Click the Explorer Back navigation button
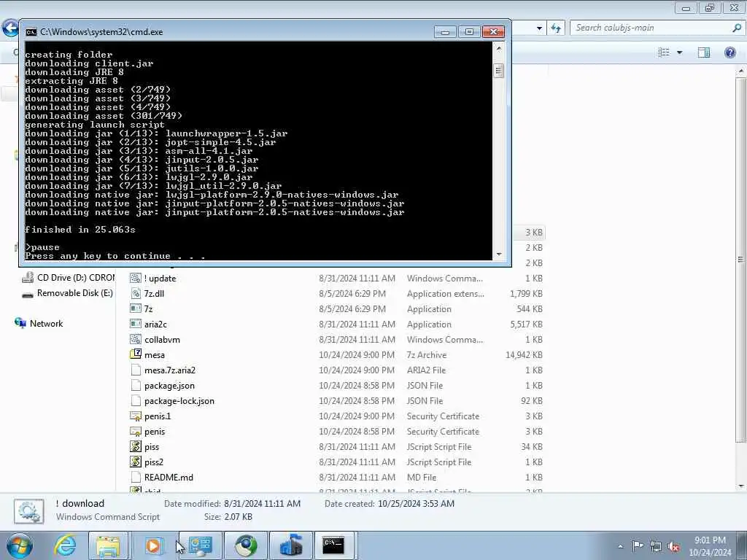The image size is (747, 560). pos(9,28)
